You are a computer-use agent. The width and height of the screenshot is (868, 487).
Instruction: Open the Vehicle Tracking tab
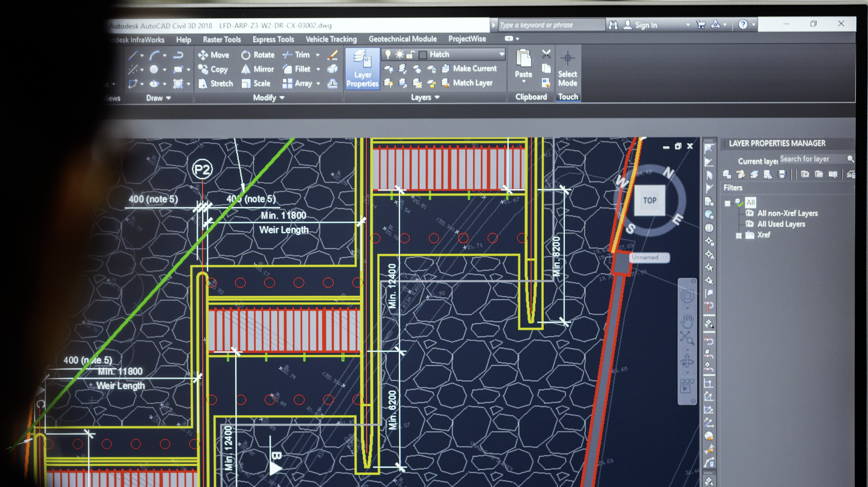click(x=331, y=39)
